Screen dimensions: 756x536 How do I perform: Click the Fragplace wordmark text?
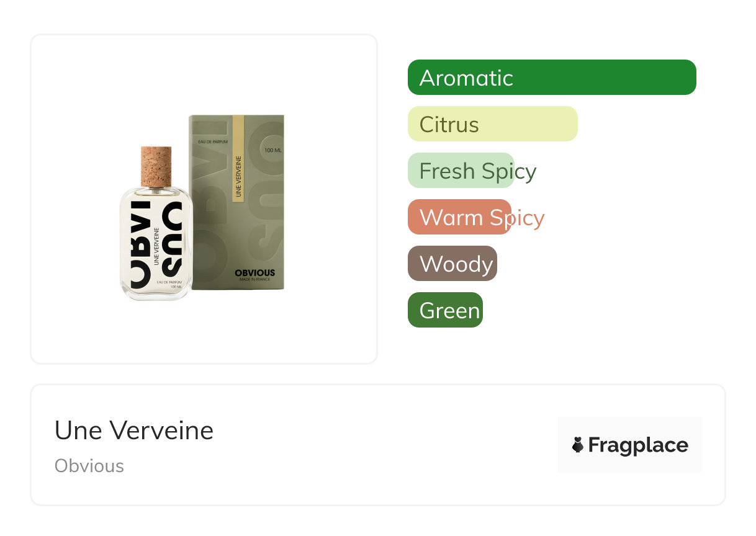[638, 445]
